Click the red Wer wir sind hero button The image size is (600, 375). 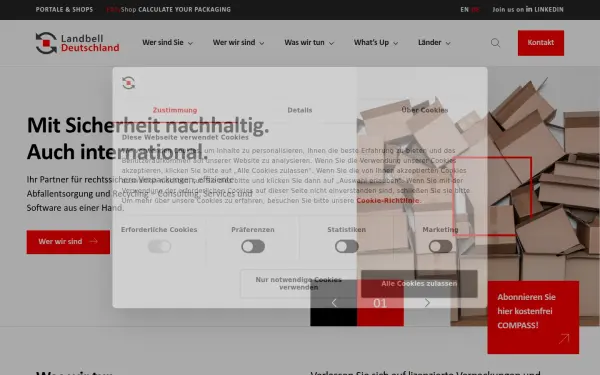click(x=68, y=242)
